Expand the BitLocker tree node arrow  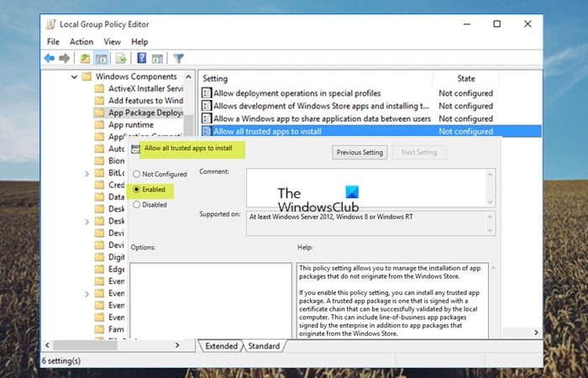pyautogui.click(x=87, y=173)
